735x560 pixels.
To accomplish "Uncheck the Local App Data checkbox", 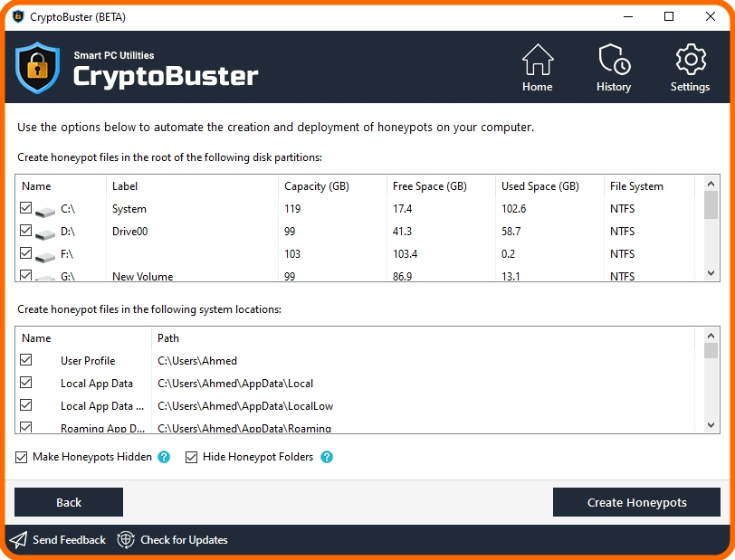I will coord(25,382).
